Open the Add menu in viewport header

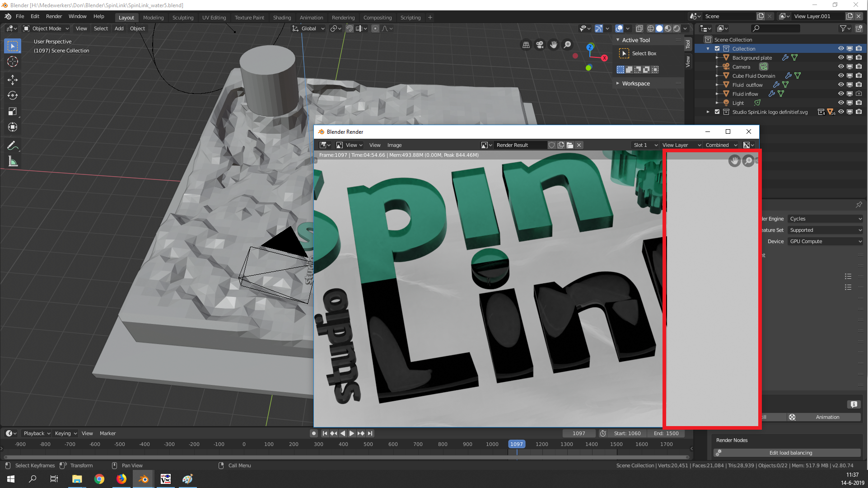(x=119, y=28)
